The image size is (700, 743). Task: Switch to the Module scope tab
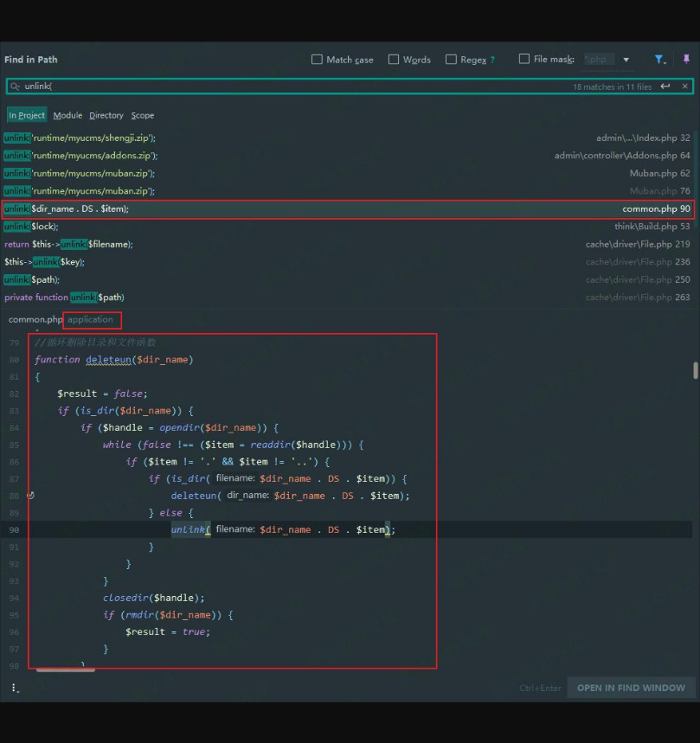(67, 115)
